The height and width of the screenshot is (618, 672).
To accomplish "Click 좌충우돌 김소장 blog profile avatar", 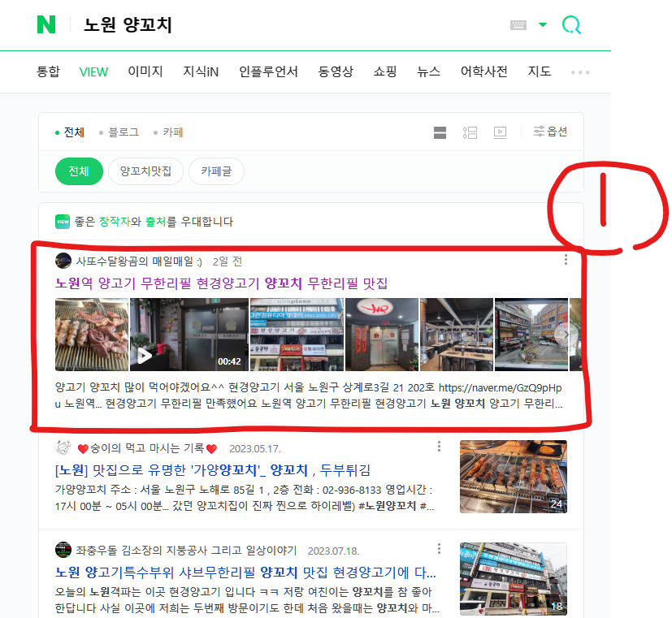I will [63, 550].
